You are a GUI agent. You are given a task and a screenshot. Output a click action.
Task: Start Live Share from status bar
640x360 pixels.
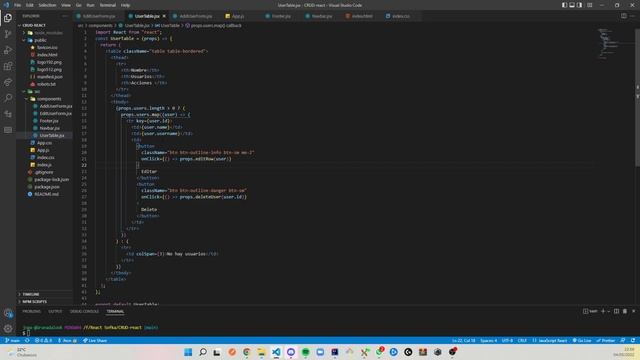click(x=95, y=340)
